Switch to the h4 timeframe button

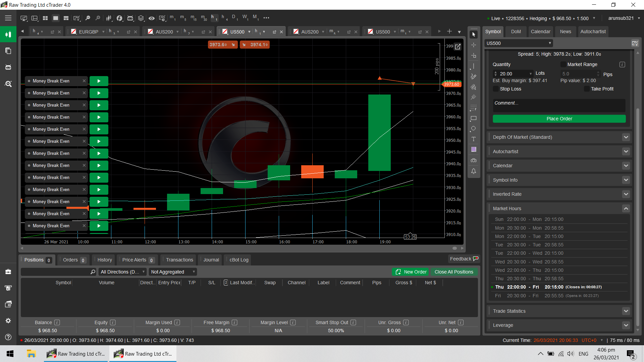[x=224, y=17]
